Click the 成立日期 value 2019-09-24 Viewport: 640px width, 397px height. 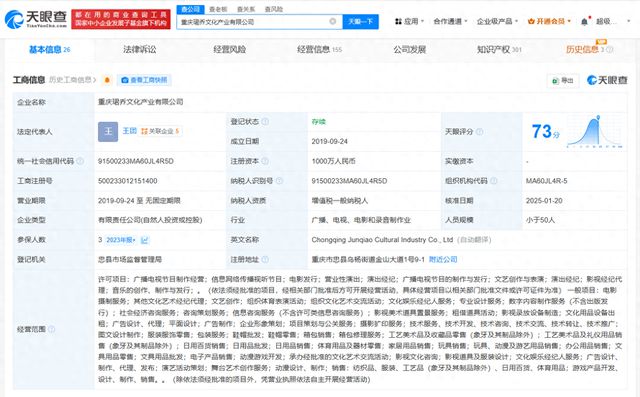(x=329, y=141)
